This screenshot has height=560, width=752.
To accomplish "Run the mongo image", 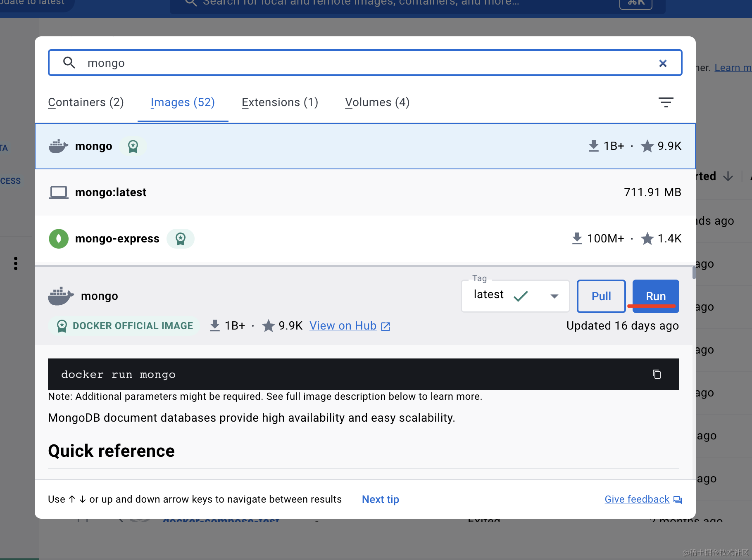I will pyautogui.click(x=656, y=296).
